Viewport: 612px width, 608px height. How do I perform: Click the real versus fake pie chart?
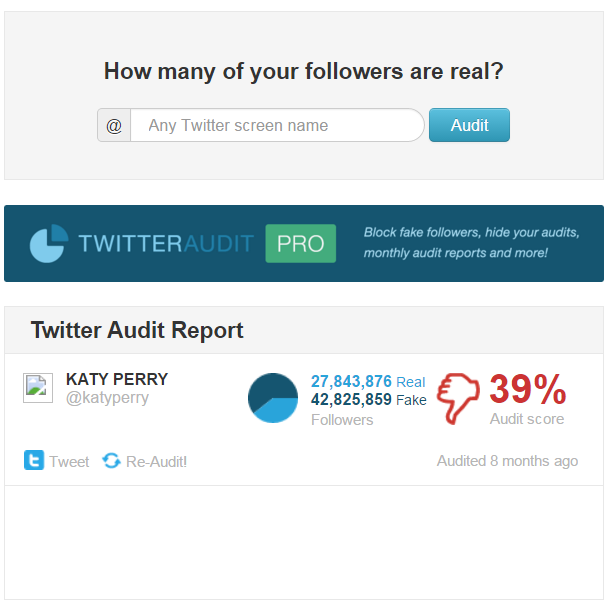coord(273,398)
